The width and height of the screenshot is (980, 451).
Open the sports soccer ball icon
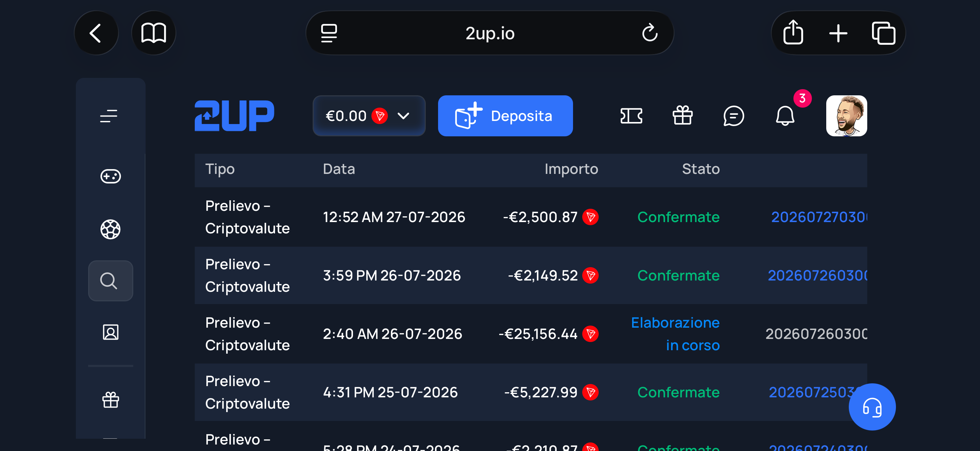pyautogui.click(x=110, y=229)
